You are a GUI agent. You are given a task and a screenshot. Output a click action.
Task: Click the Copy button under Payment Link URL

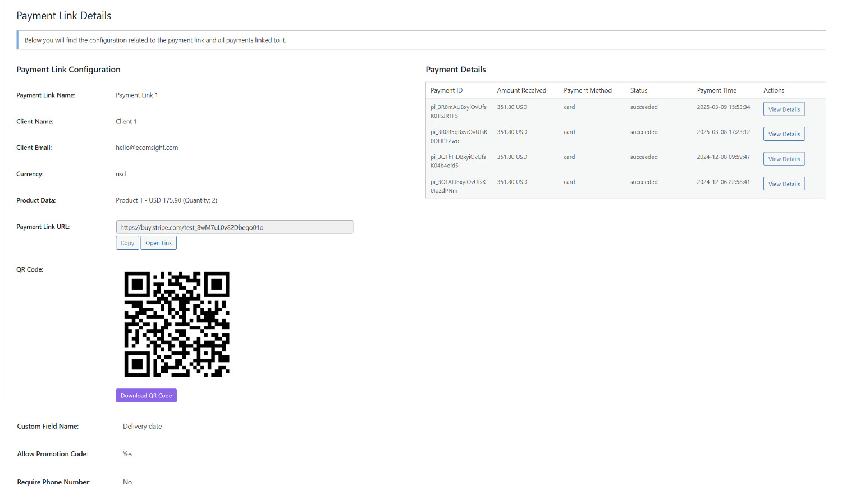click(127, 243)
